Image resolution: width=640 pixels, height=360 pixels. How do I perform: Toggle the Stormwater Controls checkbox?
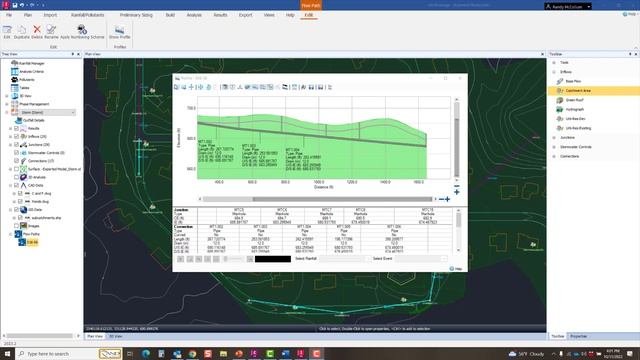(x=17, y=153)
